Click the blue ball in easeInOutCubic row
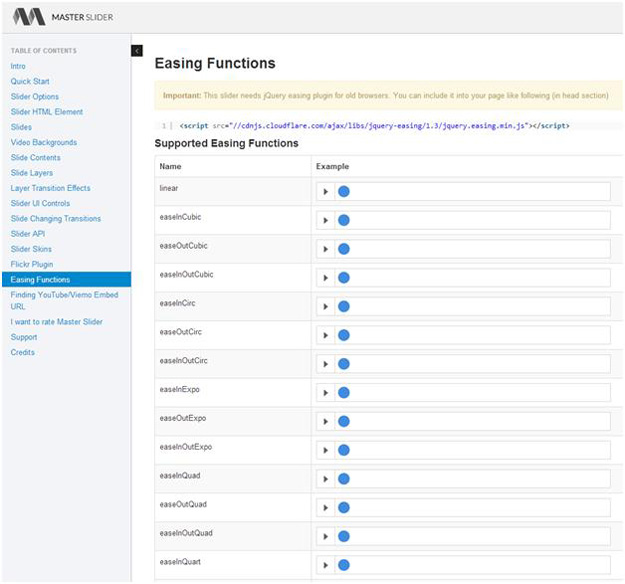The image size is (625, 584). [344, 278]
